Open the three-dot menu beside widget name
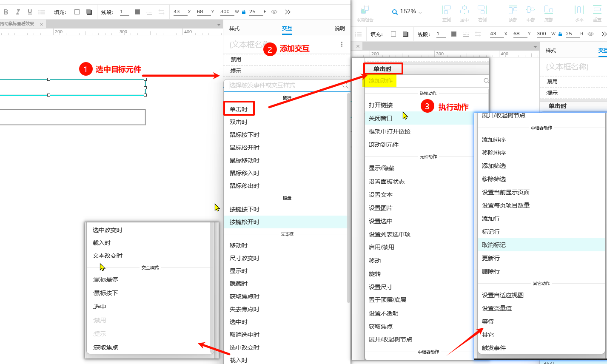This screenshot has height=364, width=607. click(x=342, y=44)
